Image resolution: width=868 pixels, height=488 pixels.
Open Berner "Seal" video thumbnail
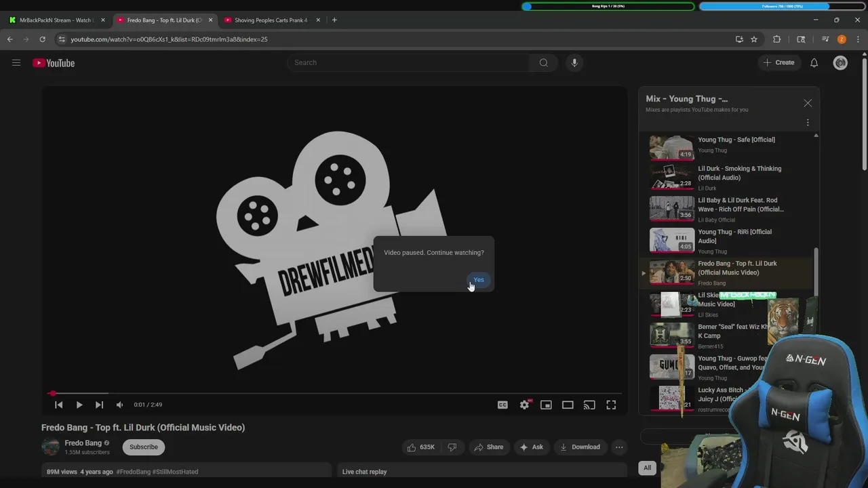[671, 335]
